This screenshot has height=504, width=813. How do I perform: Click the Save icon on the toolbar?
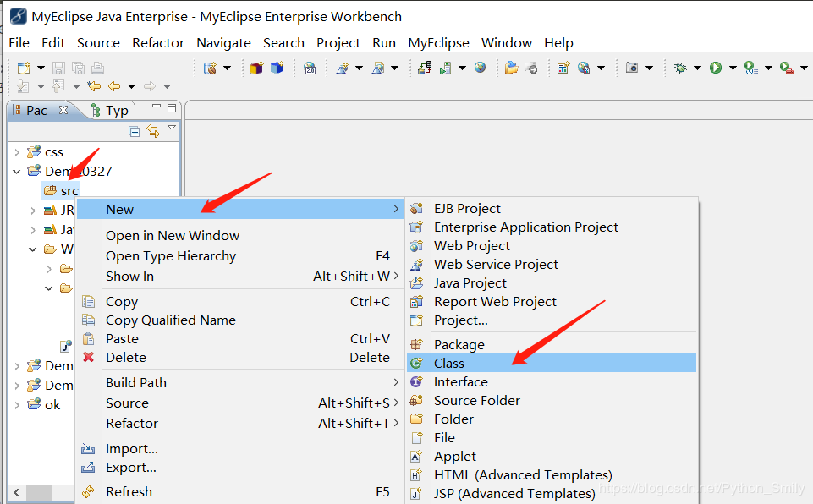tap(58, 67)
